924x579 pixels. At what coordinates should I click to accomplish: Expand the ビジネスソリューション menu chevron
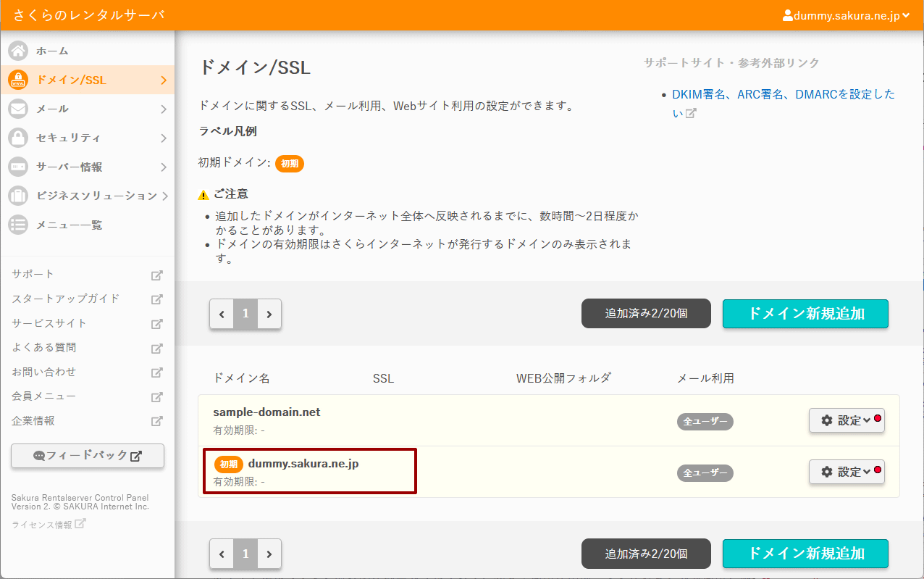[165, 196]
